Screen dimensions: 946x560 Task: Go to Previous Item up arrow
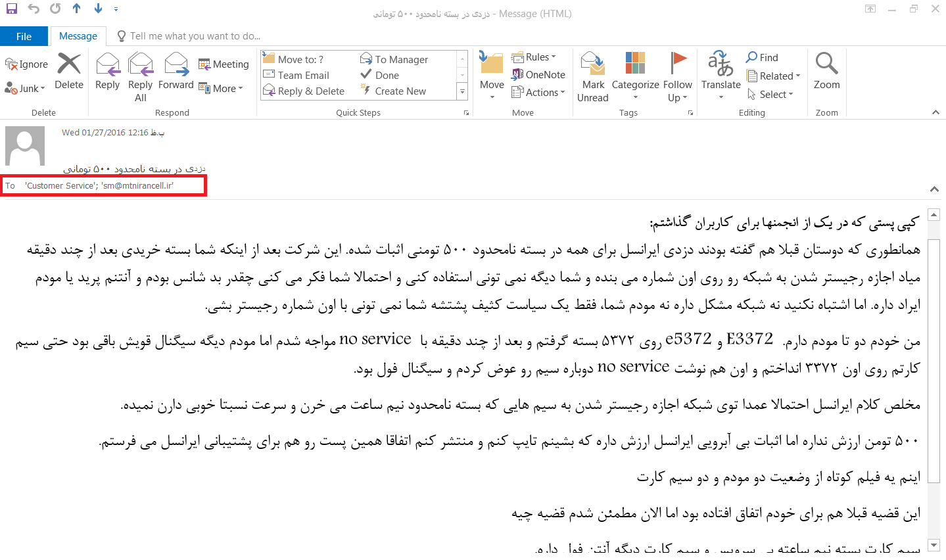click(x=77, y=9)
